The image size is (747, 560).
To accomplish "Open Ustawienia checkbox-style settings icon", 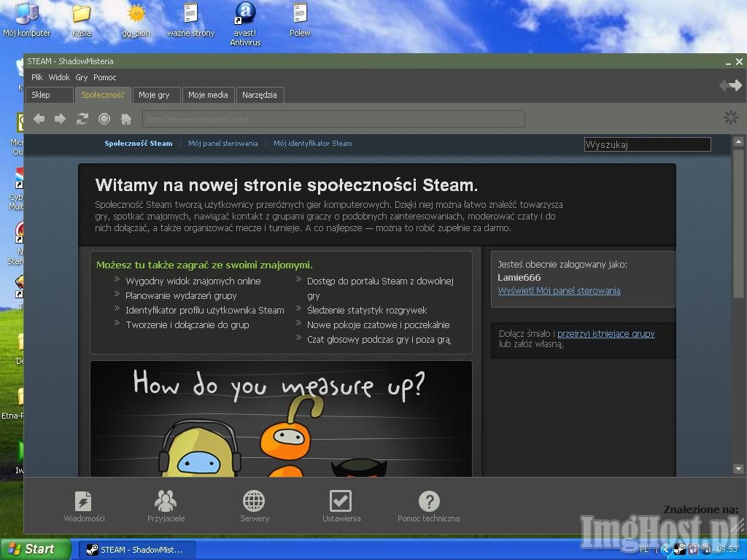I will pyautogui.click(x=341, y=506).
